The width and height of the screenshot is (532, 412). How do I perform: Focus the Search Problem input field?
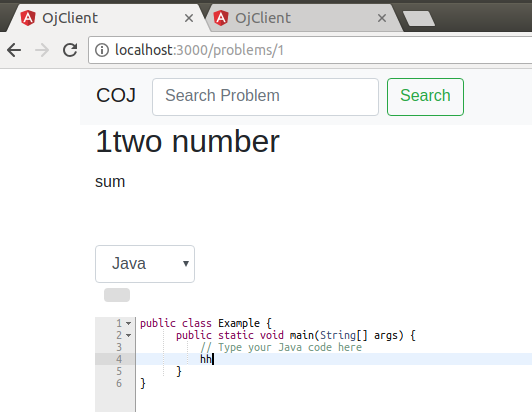point(265,97)
